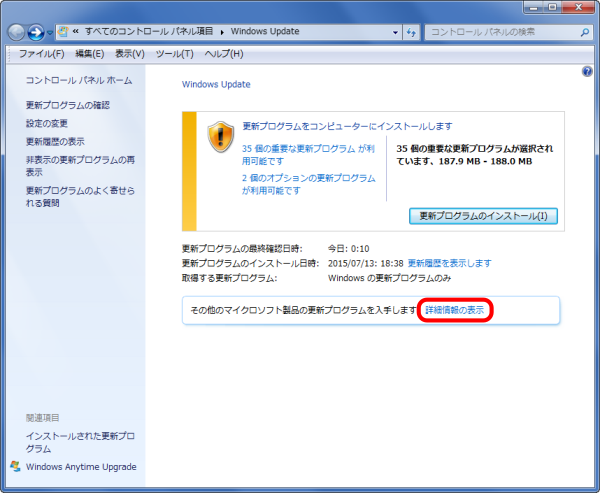This screenshot has width=600, height=493.
Task: Go to コントロール パネル ホーム
Action: [79, 80]
